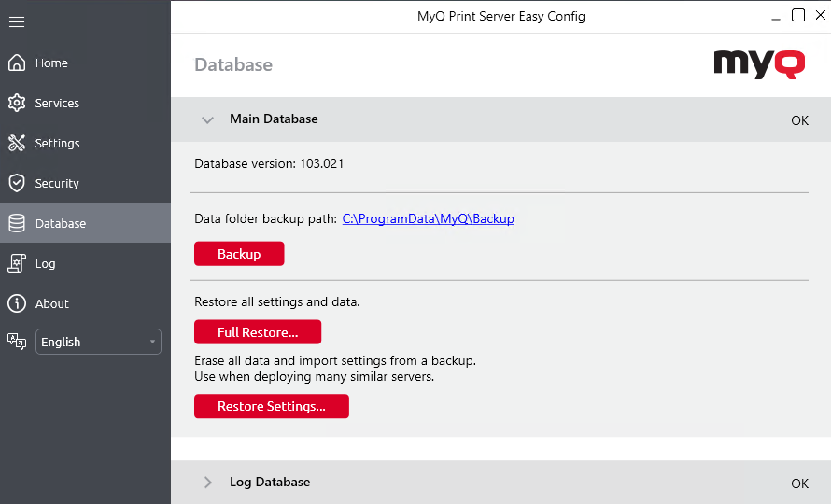Click the language translate icon
The image size is (831, 504).
point(17,342)
